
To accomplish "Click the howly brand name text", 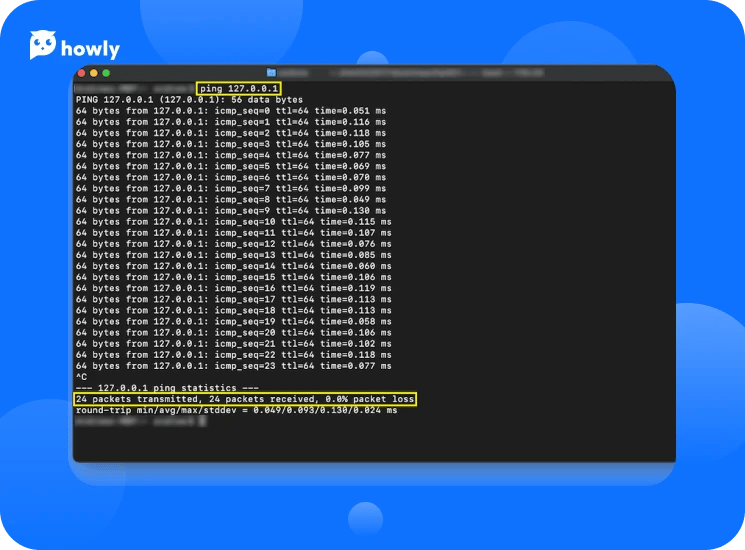I will click(x=90, y=49).
